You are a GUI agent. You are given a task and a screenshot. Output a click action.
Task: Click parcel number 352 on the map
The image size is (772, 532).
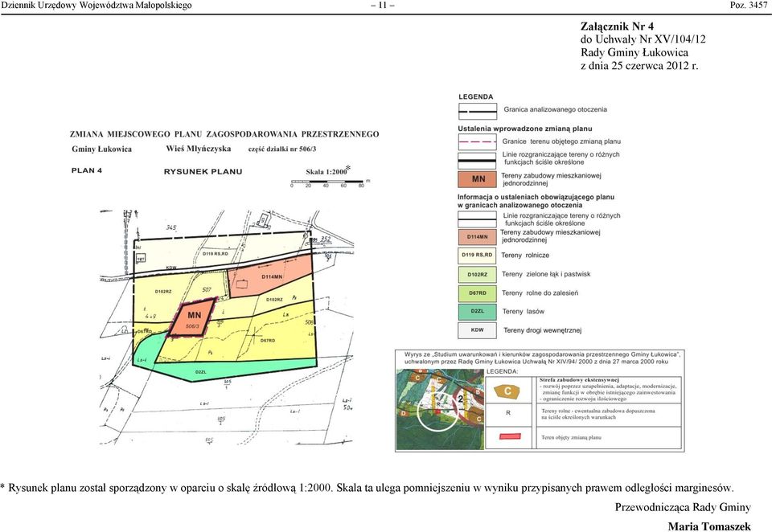point(326,239)
